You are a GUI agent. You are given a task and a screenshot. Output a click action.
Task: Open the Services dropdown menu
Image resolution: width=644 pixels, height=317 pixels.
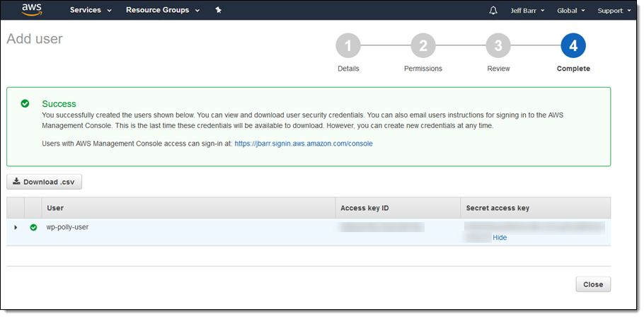[91, 11]
